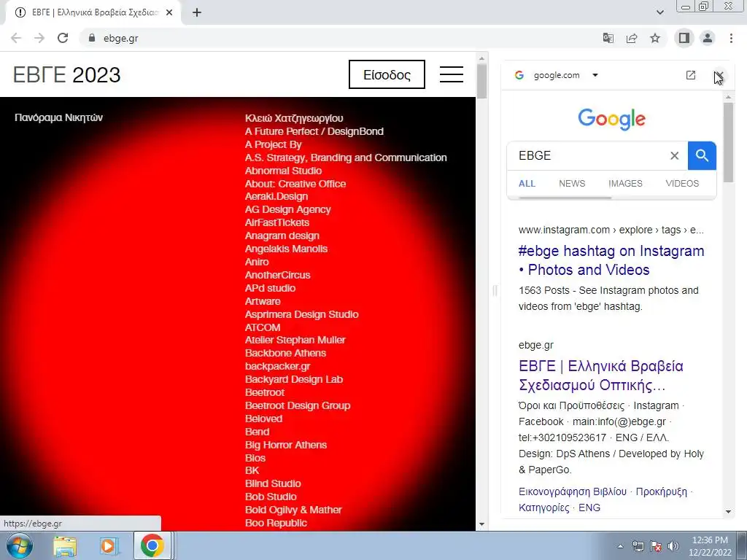Open A Future Perfect / DesignBond entry

tap(314, 131)
